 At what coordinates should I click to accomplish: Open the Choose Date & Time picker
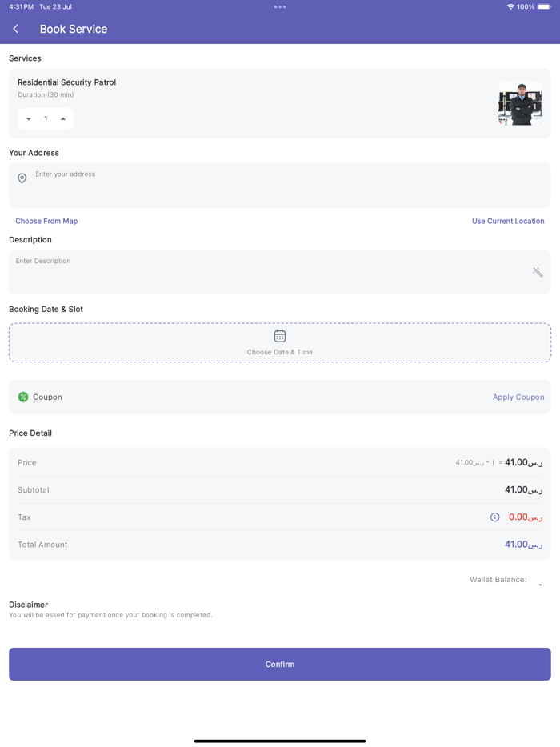click(x=280, y=352)
